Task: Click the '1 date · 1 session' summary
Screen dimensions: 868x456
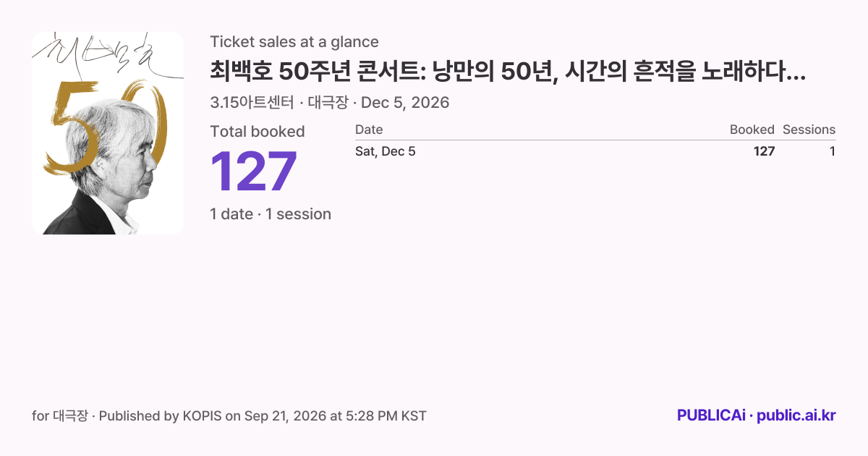Action: pyautogui.click(x=271, y=214)
